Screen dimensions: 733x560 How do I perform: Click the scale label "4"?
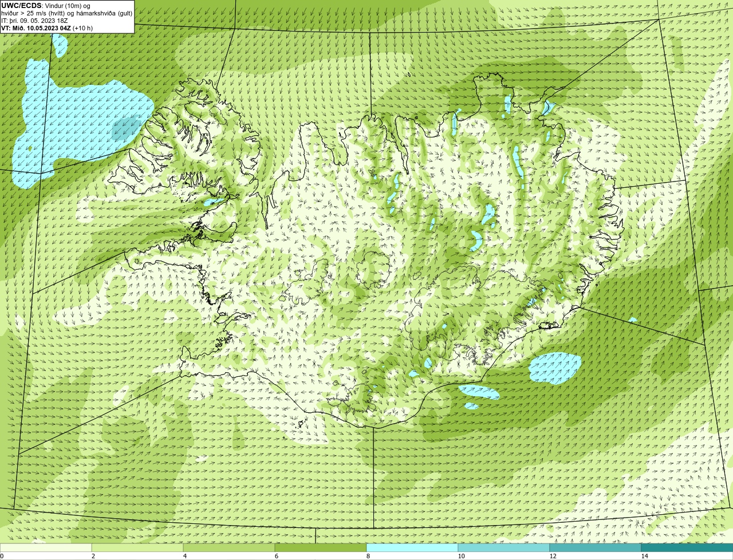click(184, 556)
